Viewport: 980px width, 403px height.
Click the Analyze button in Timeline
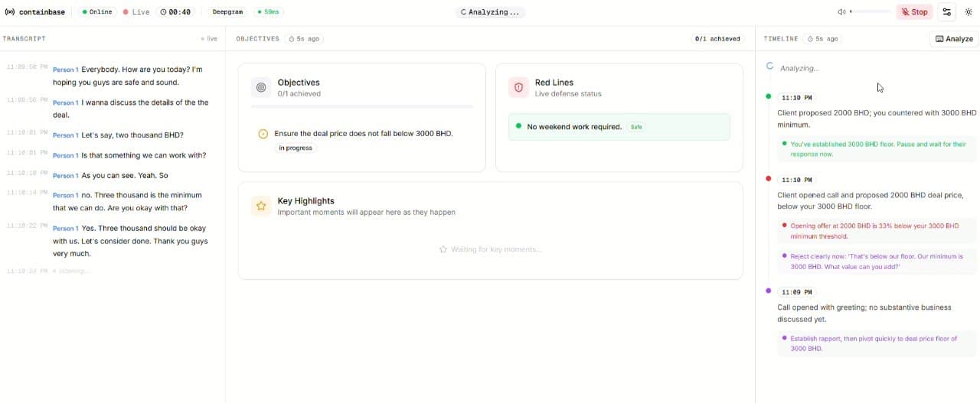tap(954, 39)
